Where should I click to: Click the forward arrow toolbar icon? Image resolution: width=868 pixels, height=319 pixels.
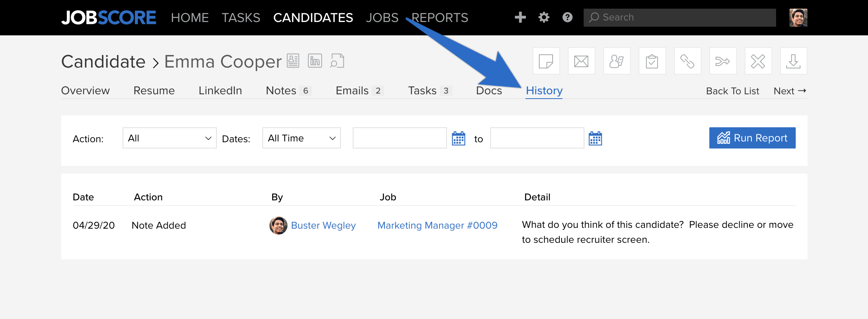coord(723,61)
